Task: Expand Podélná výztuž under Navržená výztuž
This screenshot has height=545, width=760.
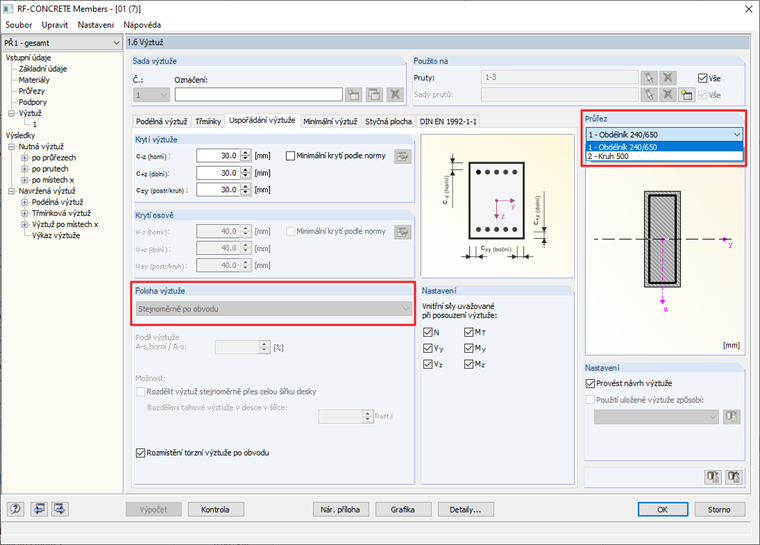Action: coord(24,202)
